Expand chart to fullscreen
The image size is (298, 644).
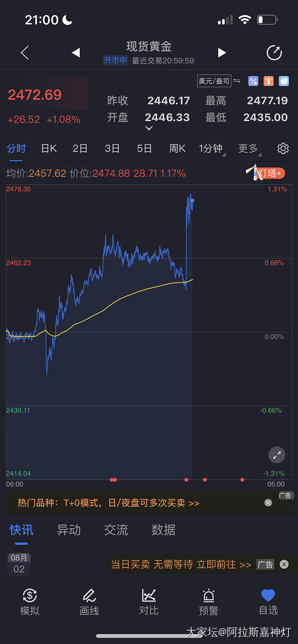tap(277, 456)
